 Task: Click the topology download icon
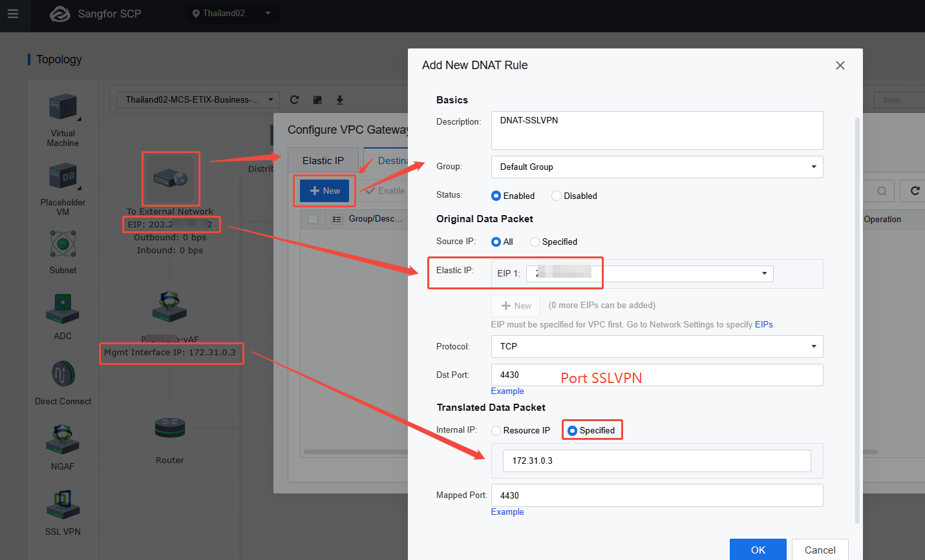pos(340,99)
